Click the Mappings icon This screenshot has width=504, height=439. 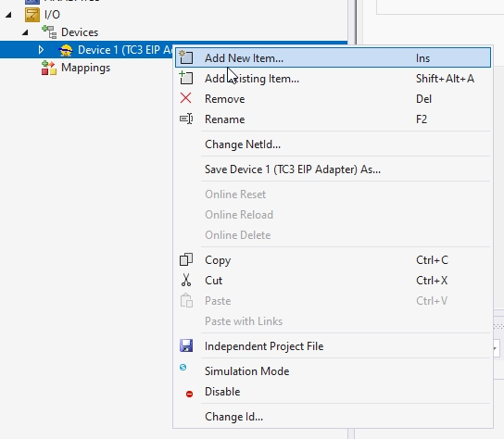pyautogui.click(x=49, y=68)
